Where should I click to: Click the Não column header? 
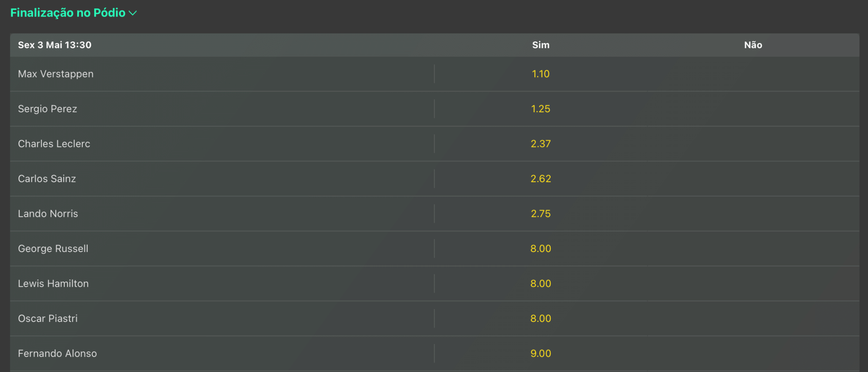[x=753, y=45]
